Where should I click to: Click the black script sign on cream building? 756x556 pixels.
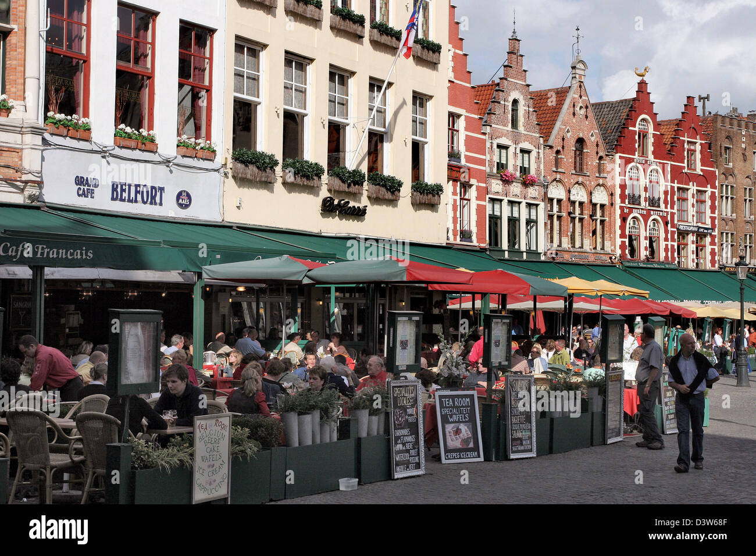[x=344, y=206]
